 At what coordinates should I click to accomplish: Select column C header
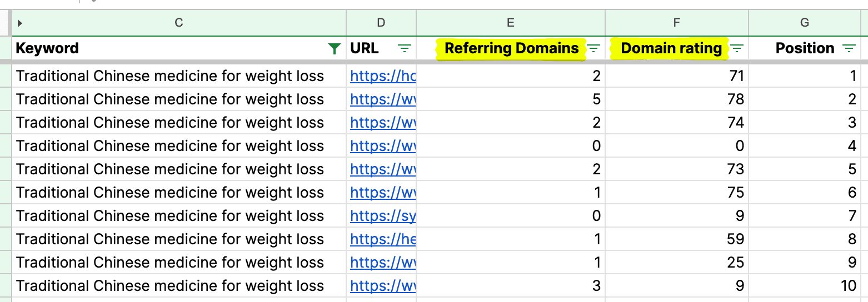point(179,23)
